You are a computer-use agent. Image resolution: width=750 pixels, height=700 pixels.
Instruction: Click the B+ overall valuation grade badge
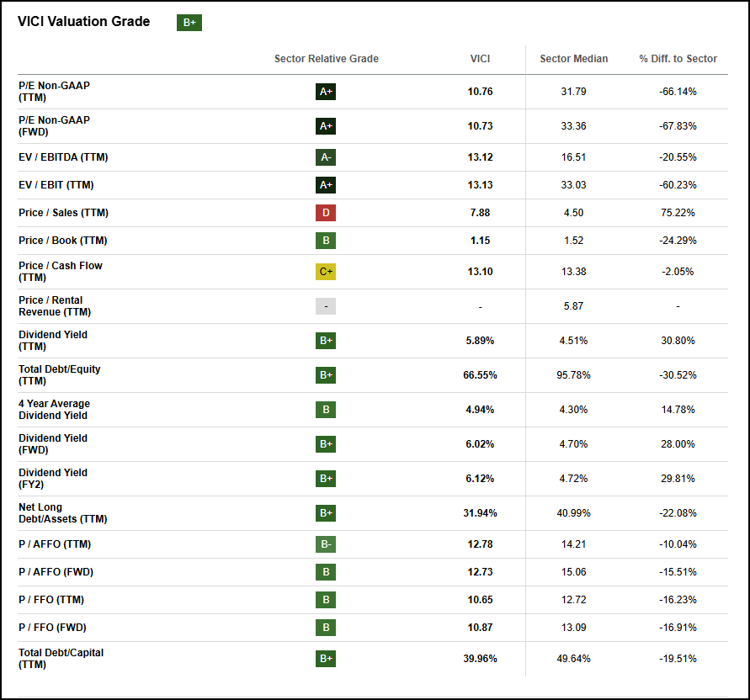pos(189,23)
